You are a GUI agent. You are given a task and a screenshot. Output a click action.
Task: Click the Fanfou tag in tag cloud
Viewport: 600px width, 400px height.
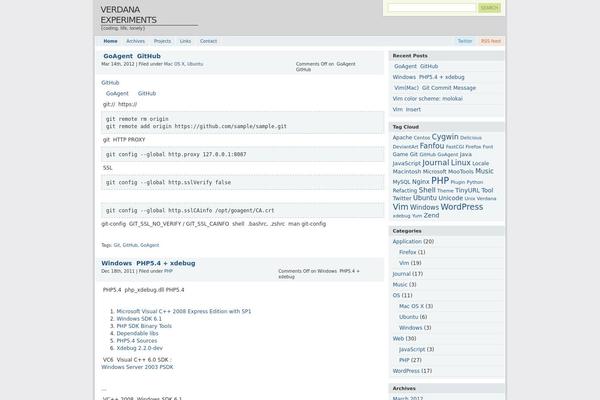(x=432, y=146)
